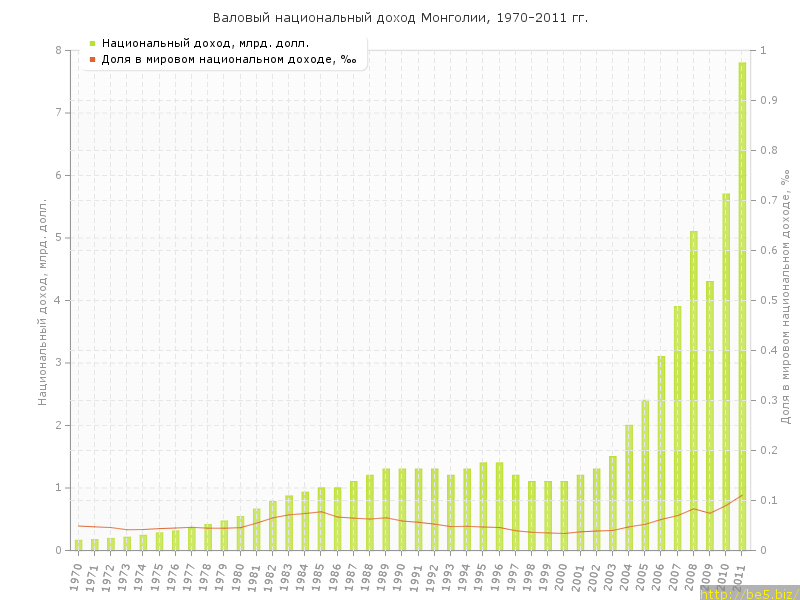Screen dimensions: 800x600
Task: Click the 2004 national income bar
Action: (629, 487)
